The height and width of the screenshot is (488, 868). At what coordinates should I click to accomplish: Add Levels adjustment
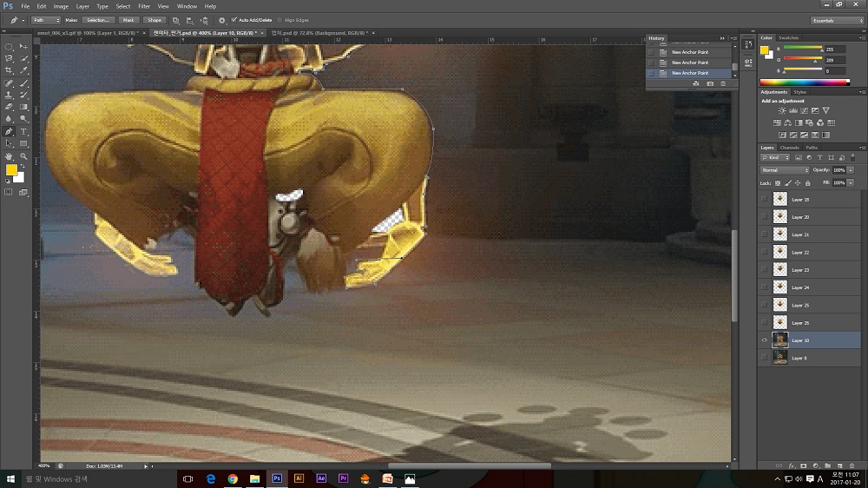pyautogui.click(x=792, y=111)
